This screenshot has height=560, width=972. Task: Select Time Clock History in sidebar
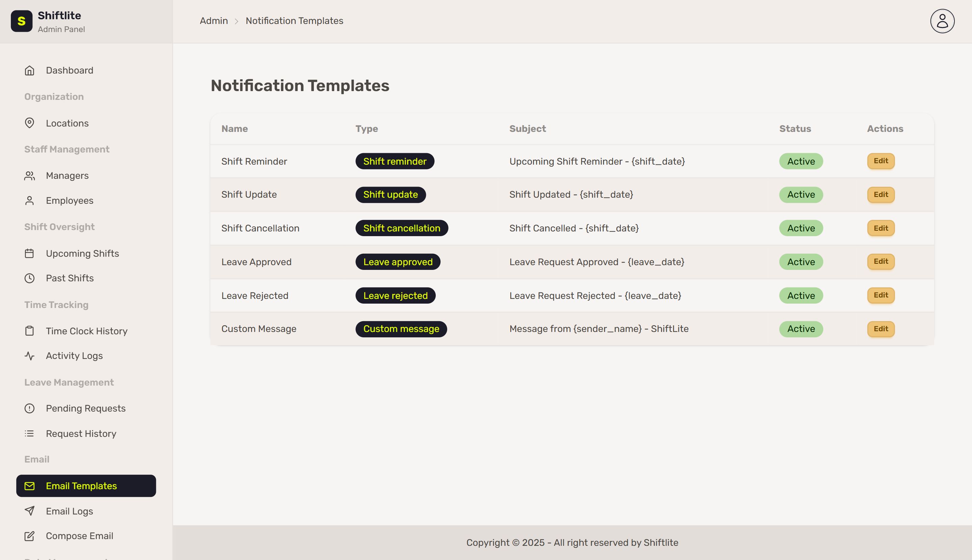[86, 331]
